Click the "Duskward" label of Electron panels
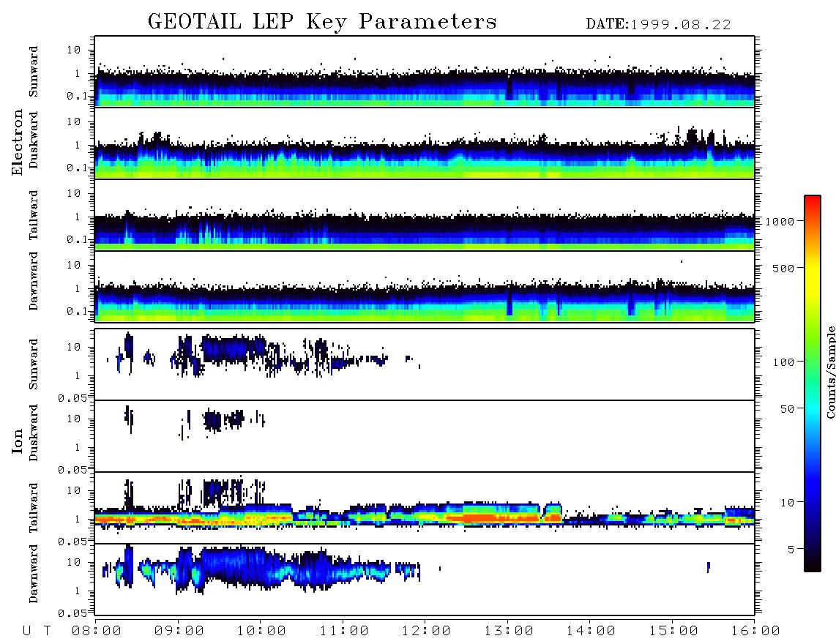Viewport: 836px width, 644px height. pyautogui.click(x=34, y=140)
